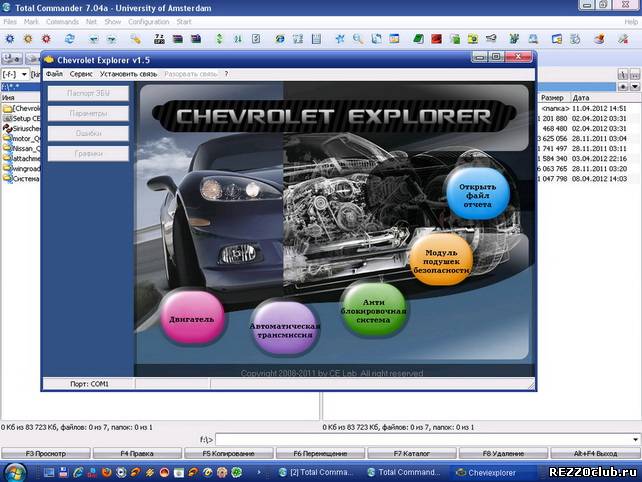Screen dimensions: 642x482
Task: Click the Порт: COM1 status bar text
Action: coord(89,384)
